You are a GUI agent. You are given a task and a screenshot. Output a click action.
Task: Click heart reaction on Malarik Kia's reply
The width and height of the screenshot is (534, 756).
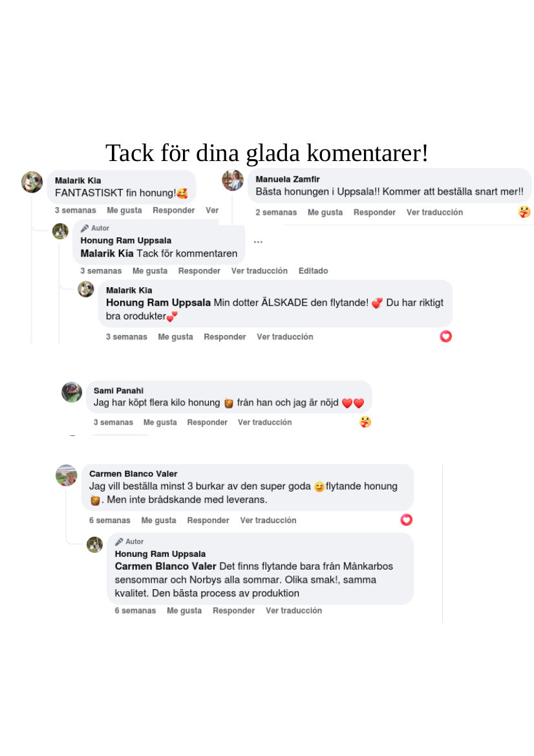pyautogui.click(x=446, y=336)
